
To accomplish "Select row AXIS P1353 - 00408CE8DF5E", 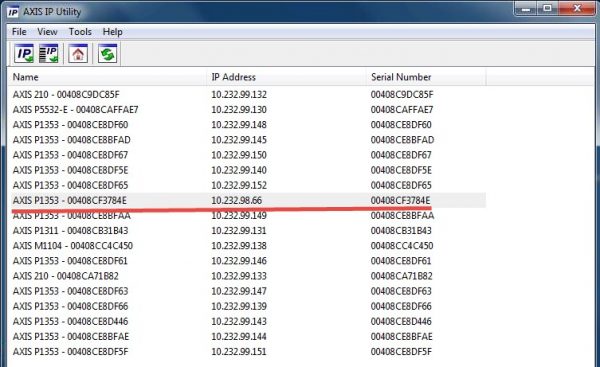I will [x=247, y=170].
